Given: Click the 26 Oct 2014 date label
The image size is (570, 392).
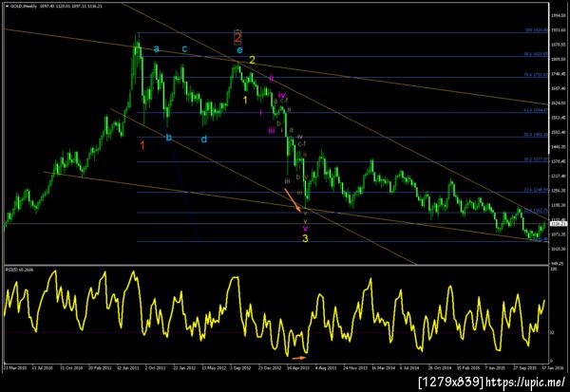Looking at the screenshot, I should click(440, 367).
